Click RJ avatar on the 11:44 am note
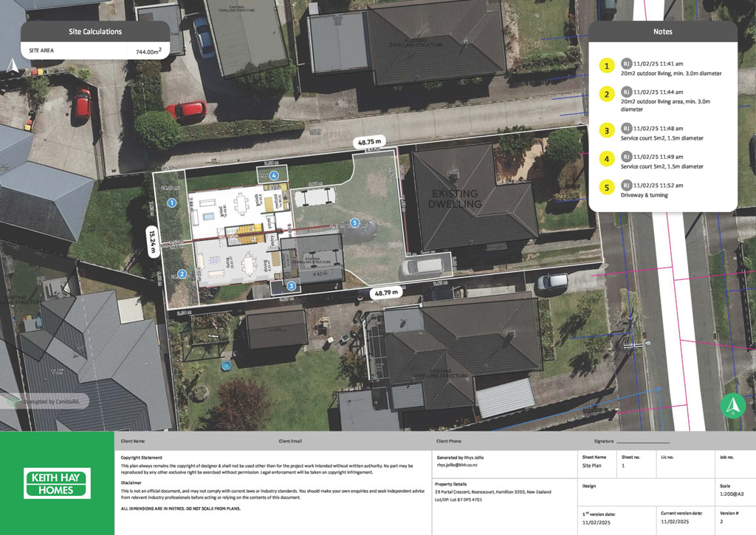The image size is (756, 535). pyautogui.click(x=626, y=92)
